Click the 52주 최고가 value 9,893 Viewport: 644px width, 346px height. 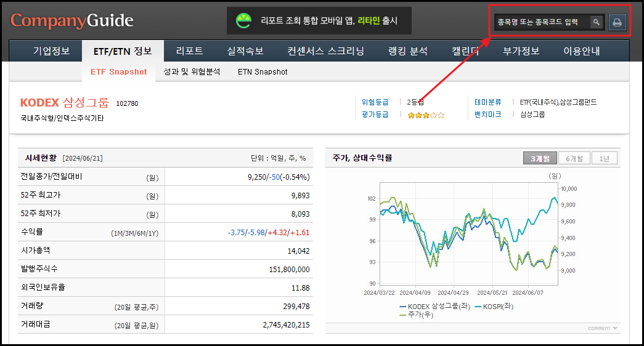pyautogui.click(x=301, y=195)
